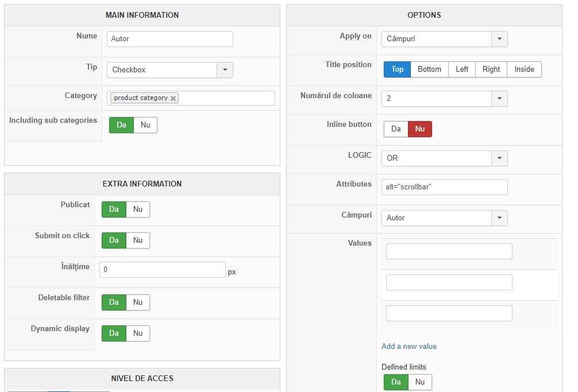Enable Inline button with Da
Viewport: 578px width, 392px height.
point(396,129)
